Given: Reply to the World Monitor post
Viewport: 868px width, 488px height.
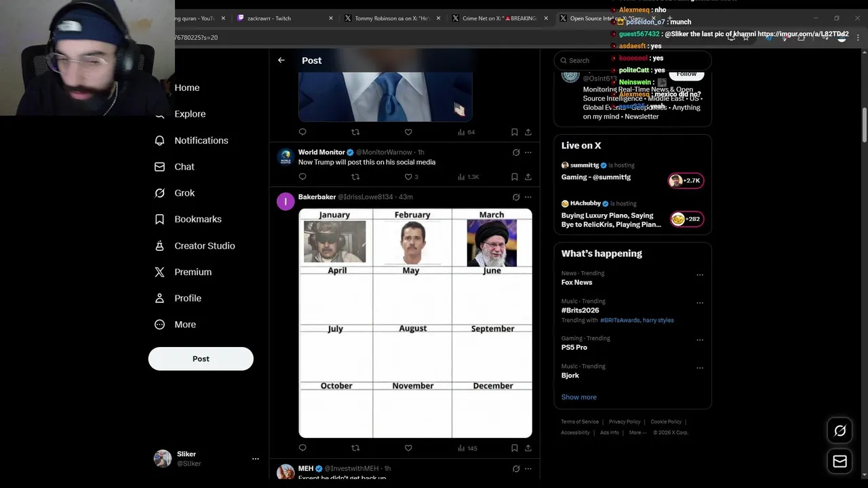Looking at the screenshot, I should tap(302, 177).
